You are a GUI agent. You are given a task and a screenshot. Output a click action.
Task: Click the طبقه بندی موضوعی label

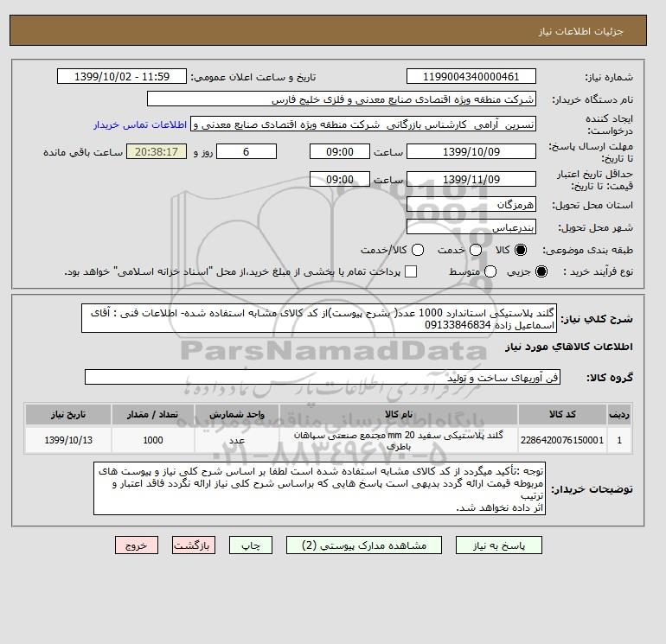coord(587,250)
